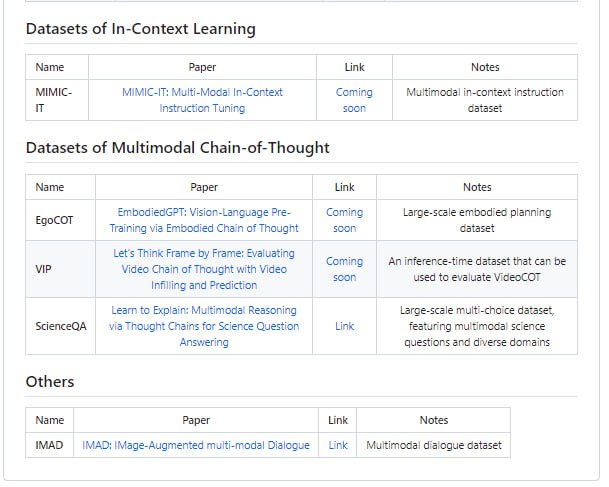The image size is (609, 487).
Task: Click the ScienceQA dataset Link
Action: point(344,326)
